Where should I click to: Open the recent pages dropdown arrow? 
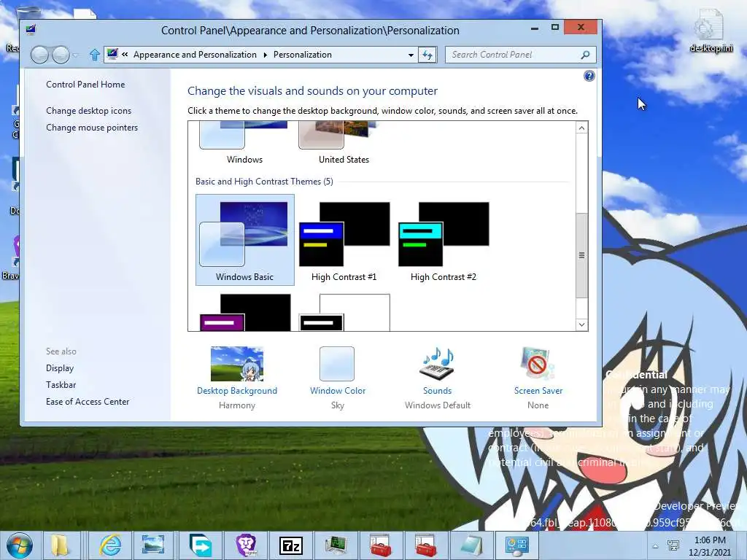[75, 55]
